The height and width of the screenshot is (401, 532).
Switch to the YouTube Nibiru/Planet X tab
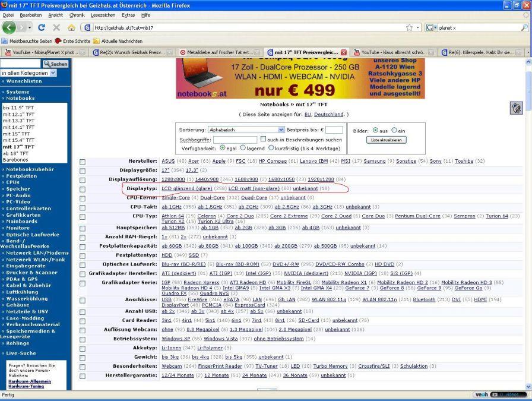pyautogui.click(x=45, y=52)
